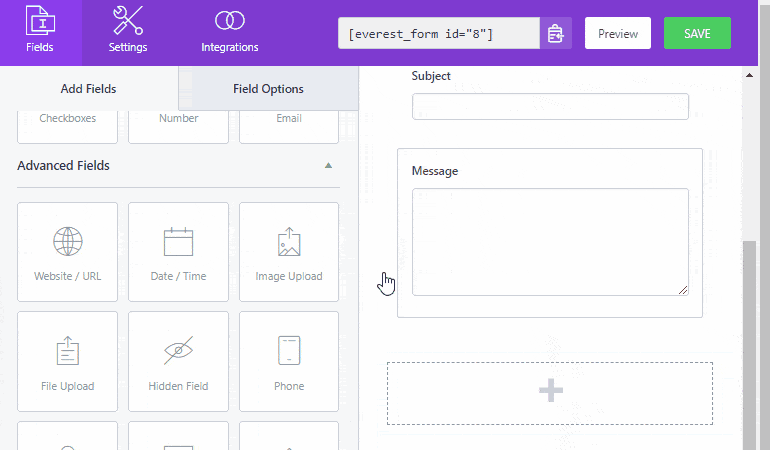770x450 pixels.
Task: Add the Checkboxes field
Action: (68, 127)
